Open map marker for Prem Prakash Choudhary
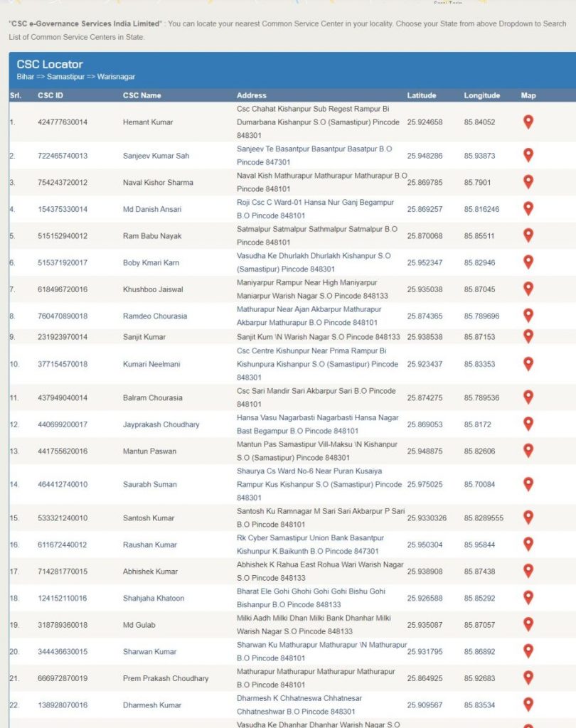This screenshot has width=576, height=728. (528, 678)
